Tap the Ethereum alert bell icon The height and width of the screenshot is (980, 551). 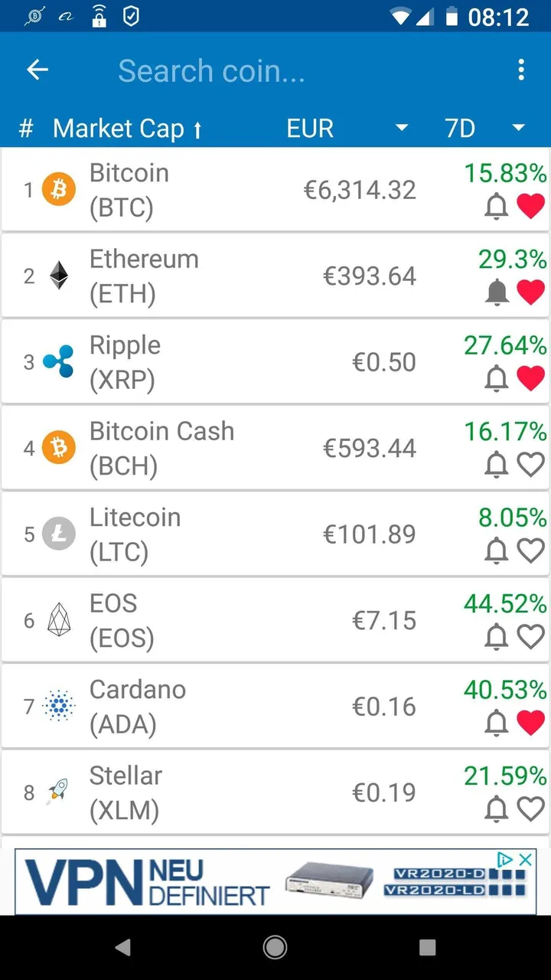point(497,292)
